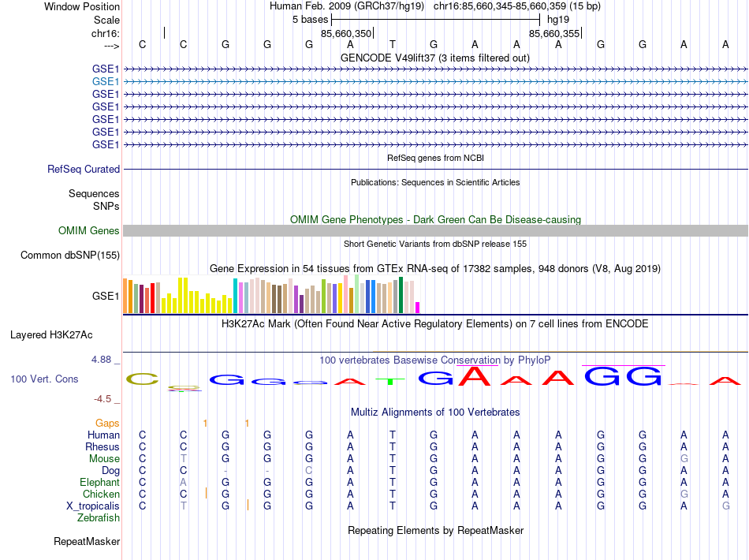This screenshot has width=749, height=560.
Task: Open 'Multiz Alignments of 100 Vertebrates' track title
Action: click(x=435, y=413)
